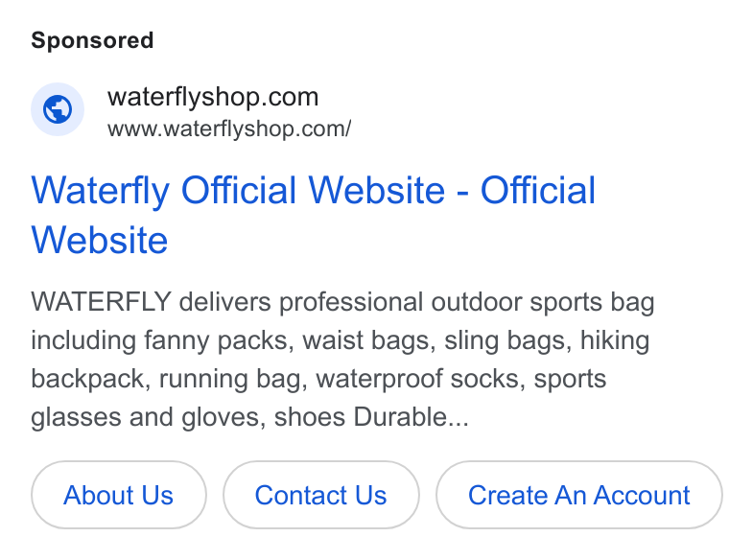Click the second-line Website word in the headline
The image size is (729, 560).
[99, 240]
